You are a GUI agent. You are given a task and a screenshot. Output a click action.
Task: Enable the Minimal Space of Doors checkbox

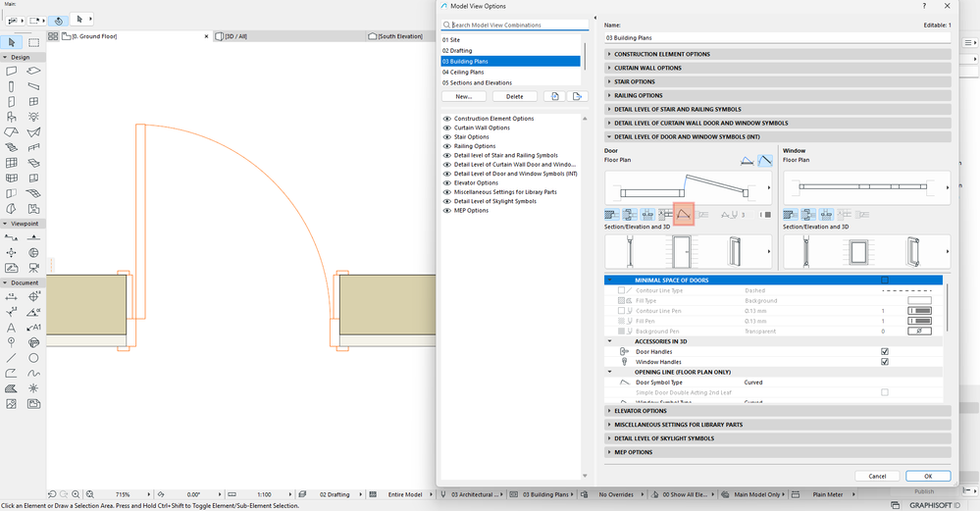[885, 281]
